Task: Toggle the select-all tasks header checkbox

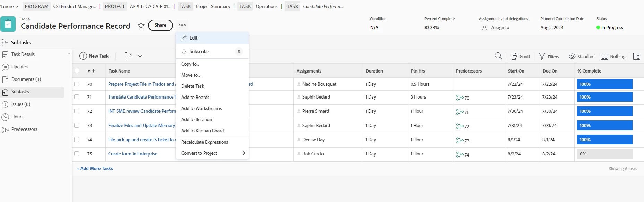Action: coord(77,71)
